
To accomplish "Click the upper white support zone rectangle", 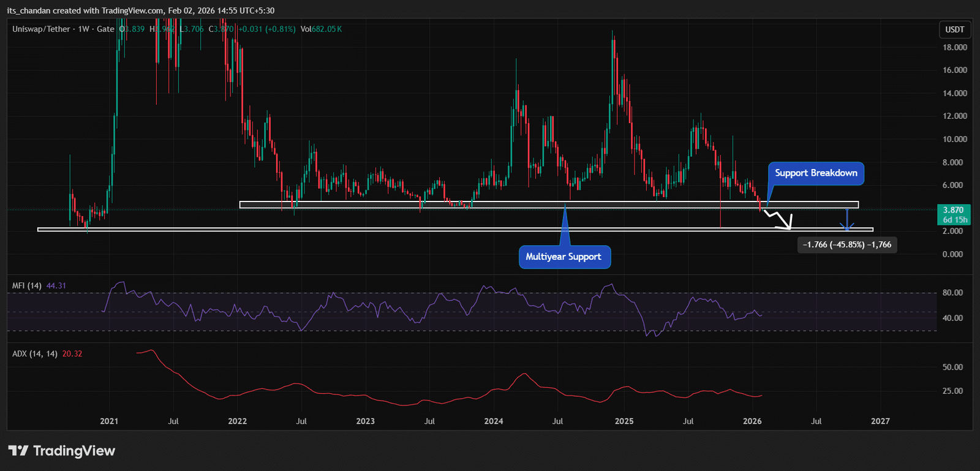I will [x=490, y=205].
